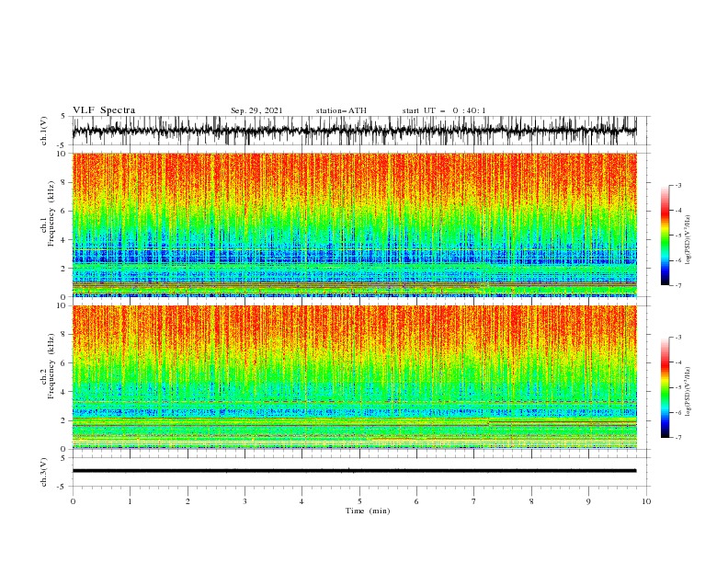Click the ch.2 color scale bar
Viewport: 728px width, 563px height.
point(665,387)
